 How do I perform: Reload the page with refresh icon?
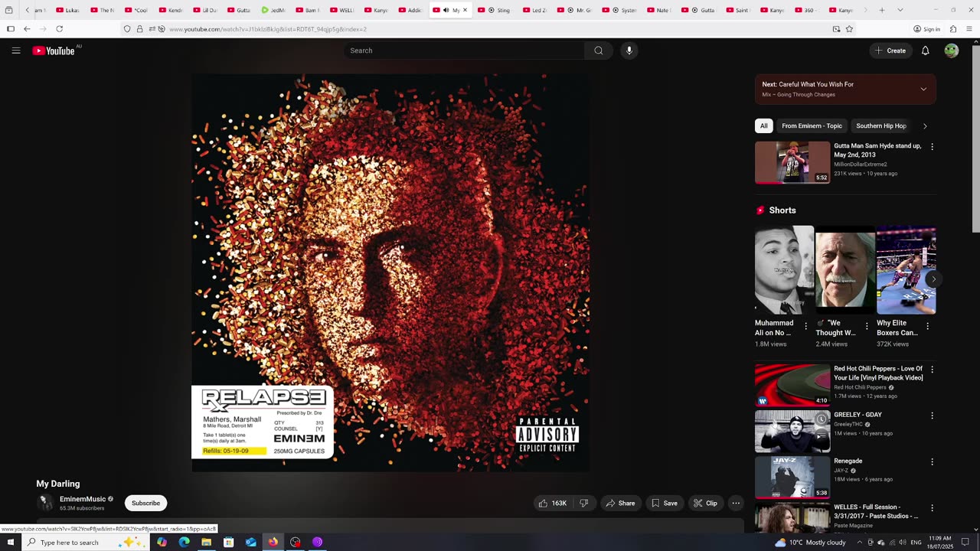pyautogui.click(x=59, y=29)
